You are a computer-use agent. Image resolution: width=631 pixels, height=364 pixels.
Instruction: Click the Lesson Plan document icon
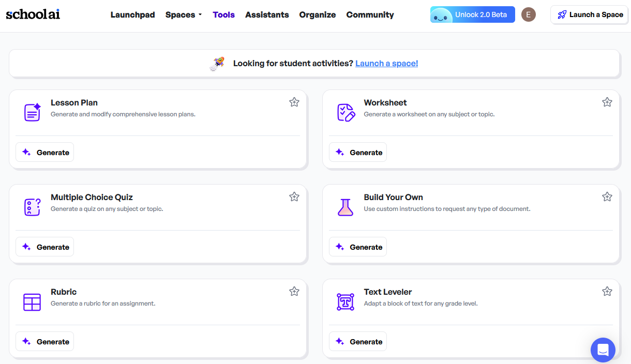[33, 112]
